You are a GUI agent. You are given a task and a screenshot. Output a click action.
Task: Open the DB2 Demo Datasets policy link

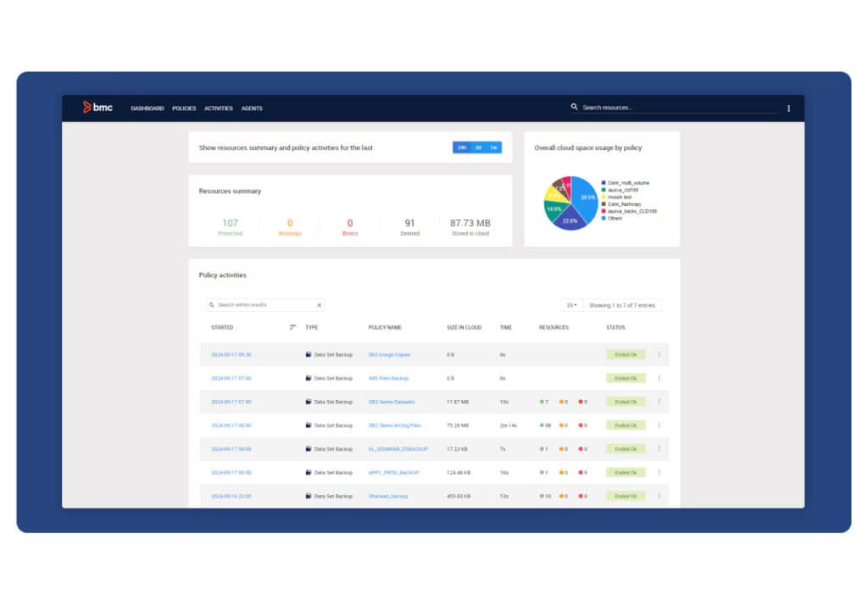coord(392,402)
